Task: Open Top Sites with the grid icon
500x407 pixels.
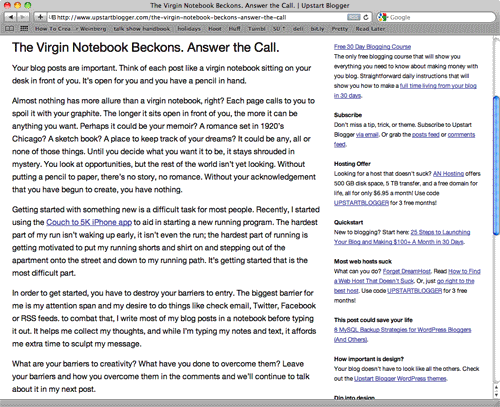Action: click(x=24, y=29)
